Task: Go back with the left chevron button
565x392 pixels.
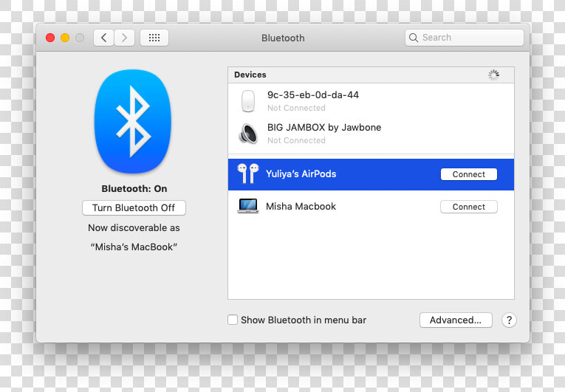Action: point(104,38)
